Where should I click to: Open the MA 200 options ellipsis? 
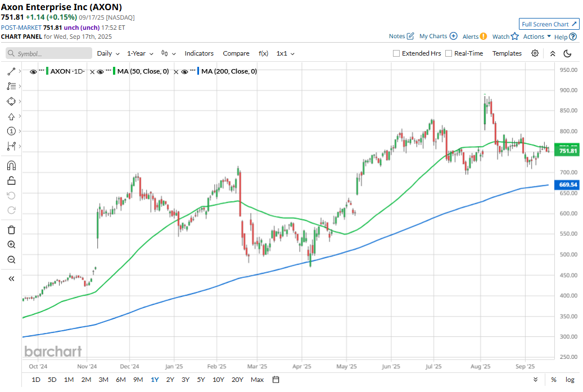click(x=193, y=70)
